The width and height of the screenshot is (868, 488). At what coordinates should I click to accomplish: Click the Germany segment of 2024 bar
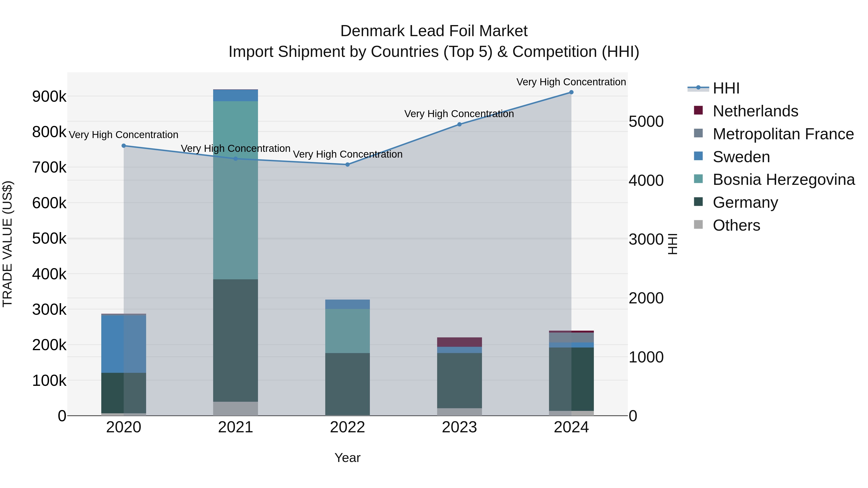pyautogui.click(x=571, y=379)
